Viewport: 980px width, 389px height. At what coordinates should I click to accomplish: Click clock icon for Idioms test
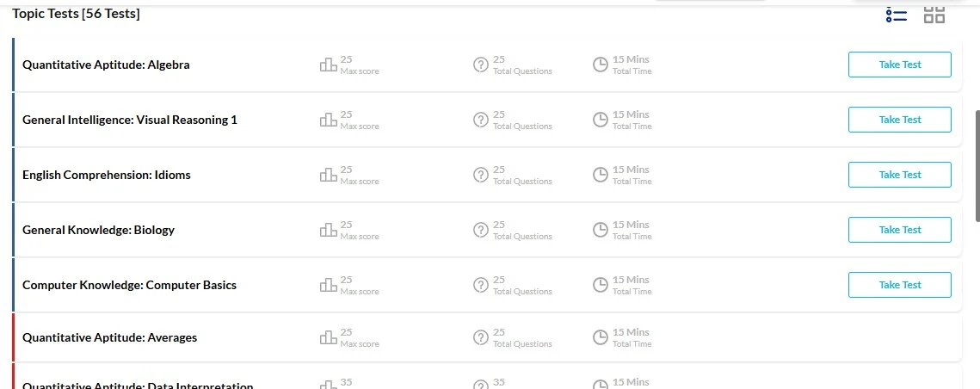[x=600, y=175]
